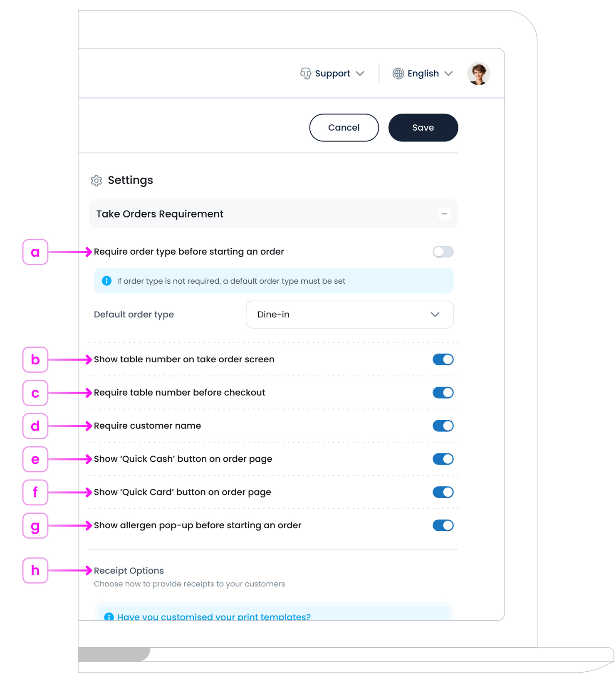Click the Settings gear icon
Viewport: 616px width, 683px height.
click(x=96, y=181)
